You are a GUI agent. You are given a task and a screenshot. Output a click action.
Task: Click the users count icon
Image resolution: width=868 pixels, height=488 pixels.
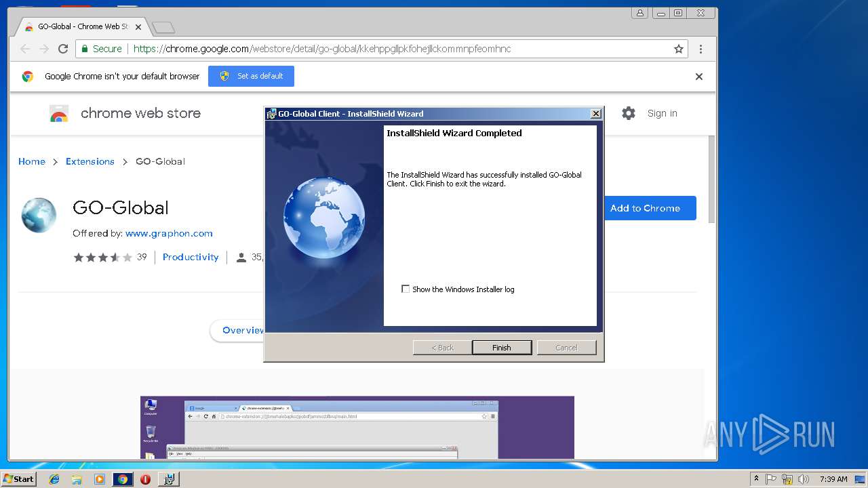(x=241, y=258)
